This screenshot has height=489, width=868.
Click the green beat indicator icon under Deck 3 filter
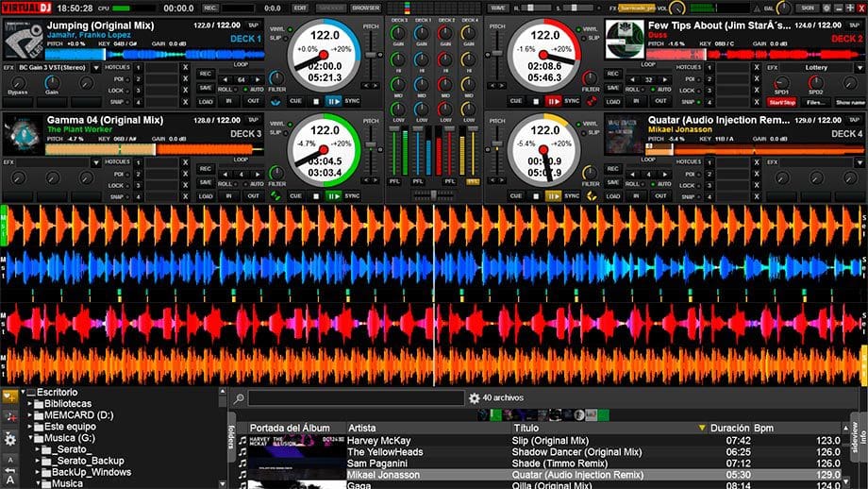[x=275, y=195]
